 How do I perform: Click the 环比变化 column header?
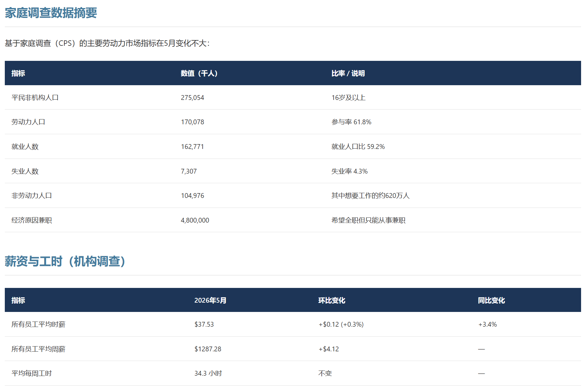click(x=332, y=300)
